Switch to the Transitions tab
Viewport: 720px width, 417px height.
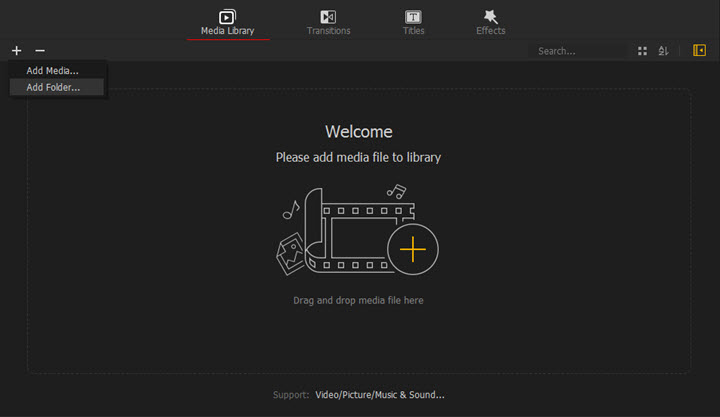(x=328, y=23)
